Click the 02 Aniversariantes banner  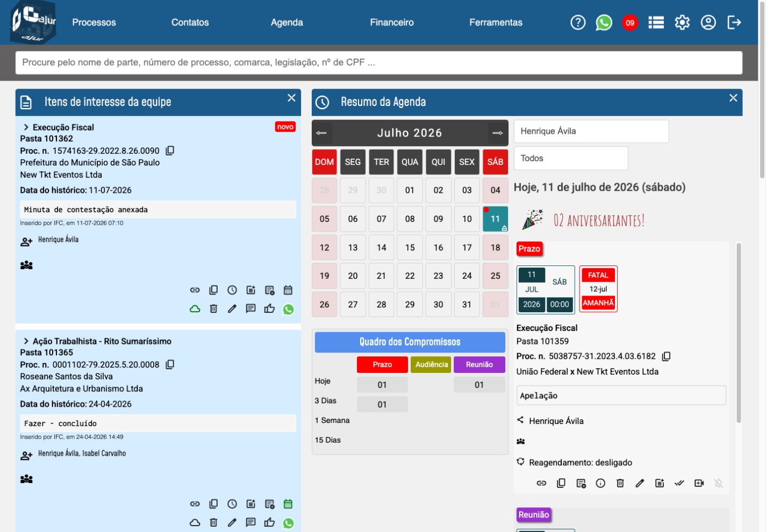(x=583, y=220)
